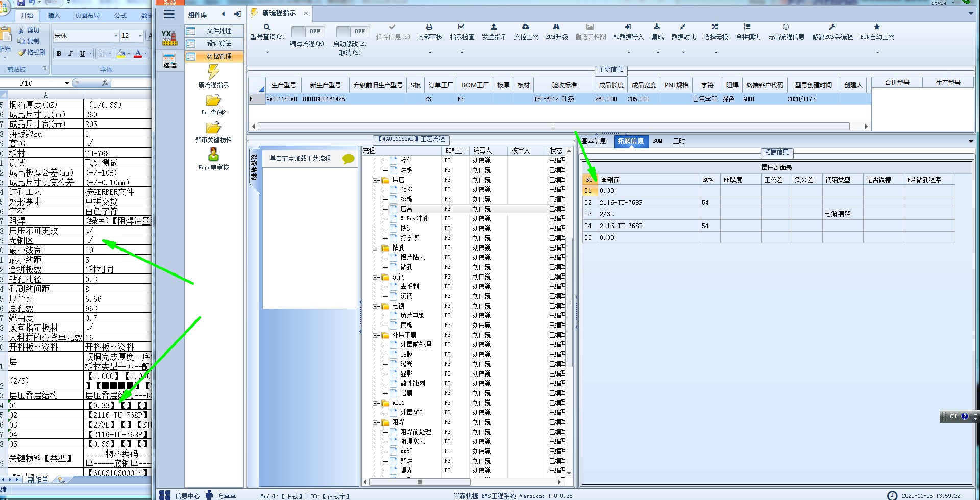
Task: Collapse the 电镀 tree folder
Action: (x=375, y=306)
